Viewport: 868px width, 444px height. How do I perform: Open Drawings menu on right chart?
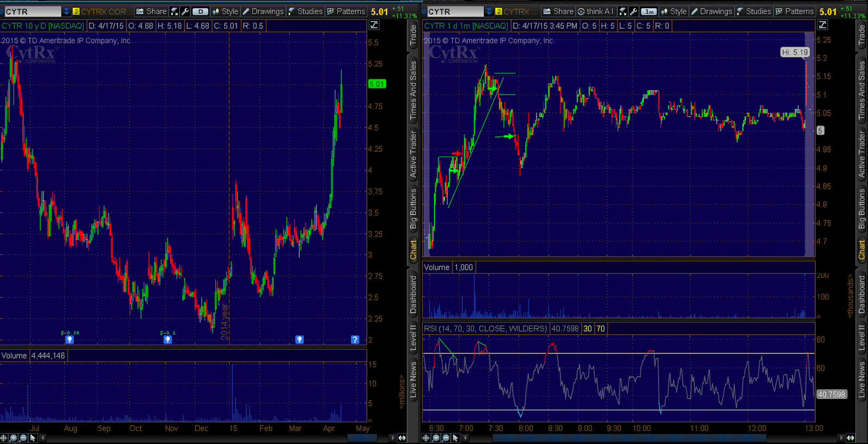(712, 11)
